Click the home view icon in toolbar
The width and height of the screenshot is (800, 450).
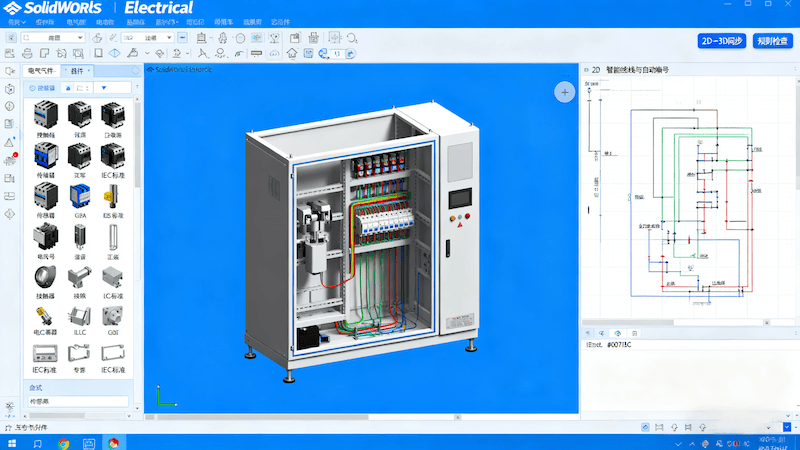point(291,53)
